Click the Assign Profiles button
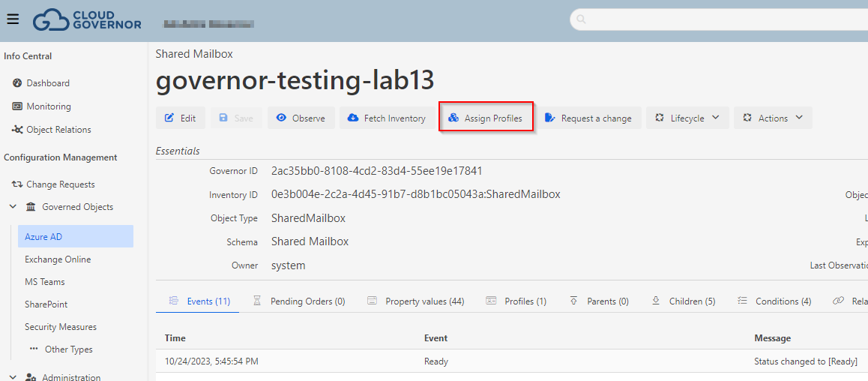 pyautogui.click(x=486, y=118)
